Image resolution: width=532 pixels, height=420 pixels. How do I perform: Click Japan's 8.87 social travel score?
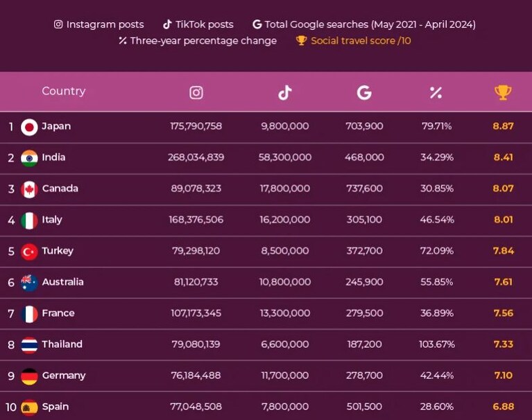(503, 126)
